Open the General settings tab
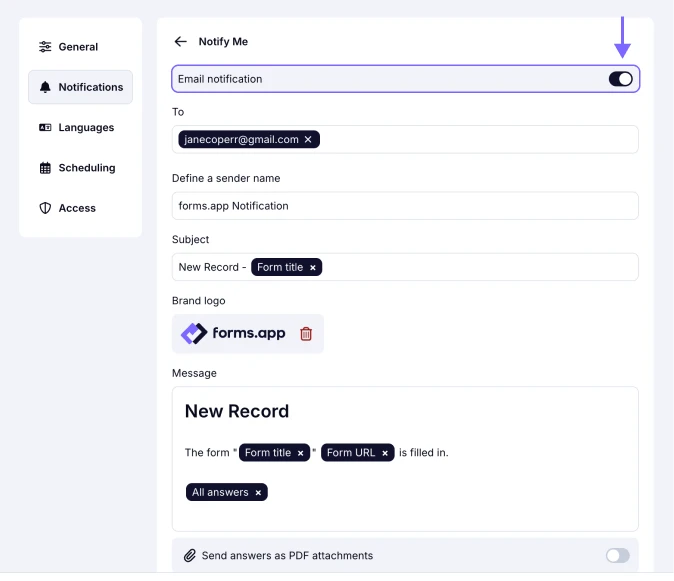This screenshot has width=674, height=581. coord(80,47)
